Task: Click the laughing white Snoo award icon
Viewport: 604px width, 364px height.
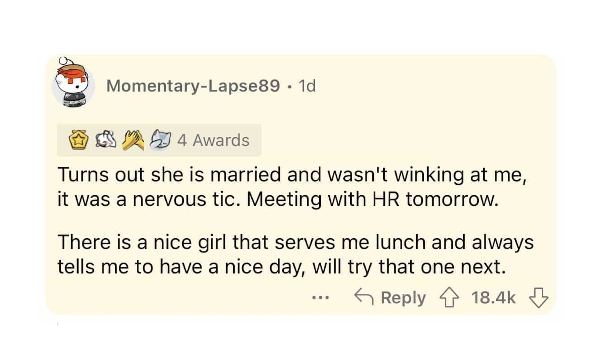Action: pos(106,139)
